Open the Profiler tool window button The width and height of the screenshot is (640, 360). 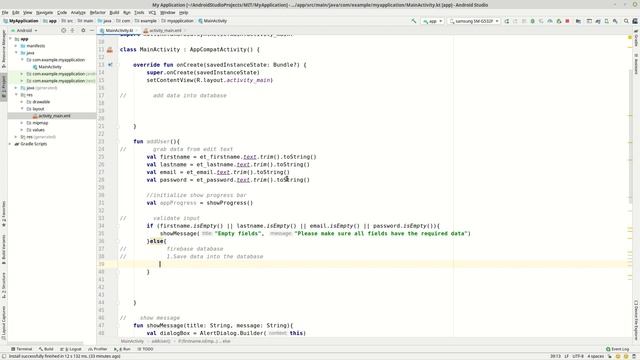(x=98, y=349)
